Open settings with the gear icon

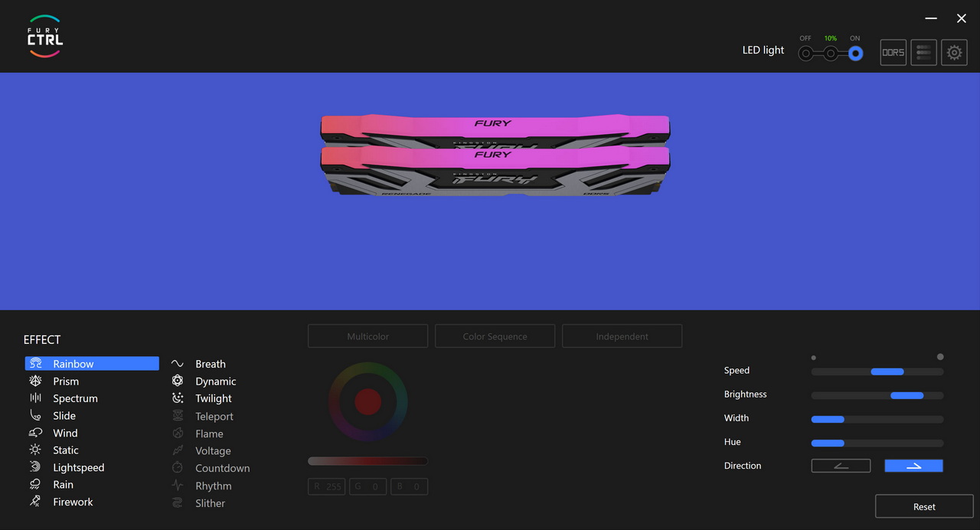[x=954, y=53]
